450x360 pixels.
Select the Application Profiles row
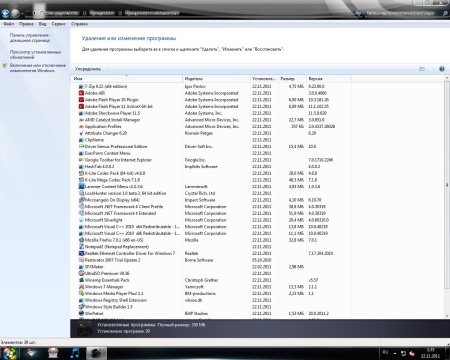211,126
